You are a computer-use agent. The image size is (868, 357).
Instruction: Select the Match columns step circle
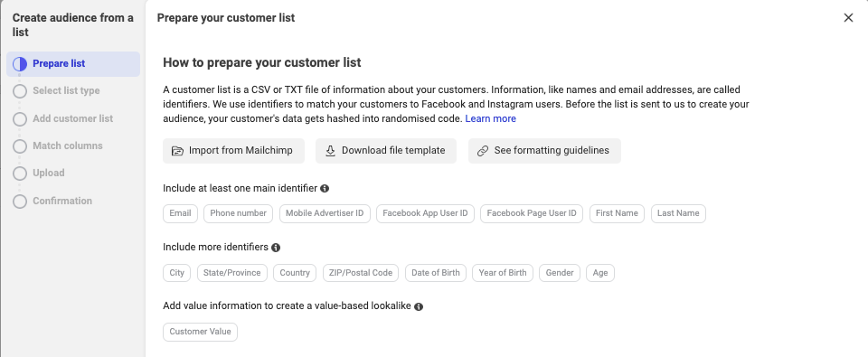[x=20, y=146]
